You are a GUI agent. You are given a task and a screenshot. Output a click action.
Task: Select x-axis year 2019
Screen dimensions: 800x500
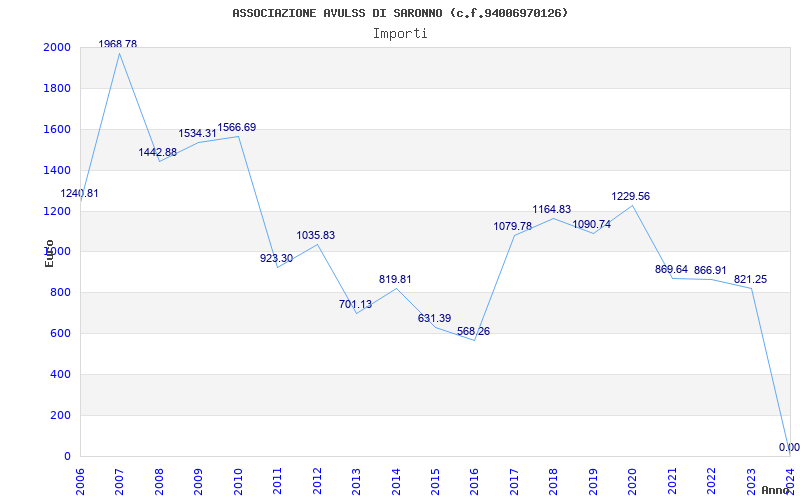(593, 481)
